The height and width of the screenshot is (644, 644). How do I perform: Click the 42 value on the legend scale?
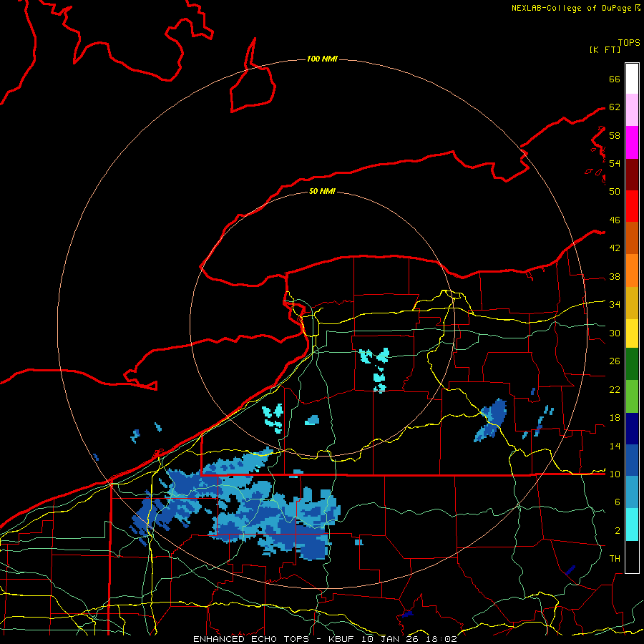(615, 248)
